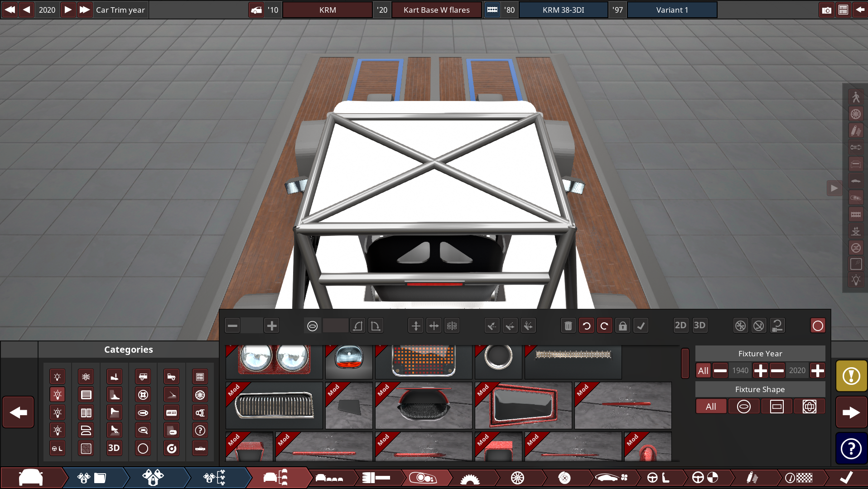Open the door handle fixture category
This screenshot has height=489, width=868.
click(x=143, y=412)
